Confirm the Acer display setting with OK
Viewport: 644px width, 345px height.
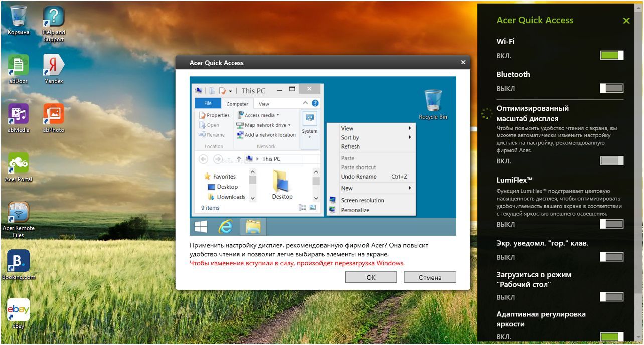[371, 277]
